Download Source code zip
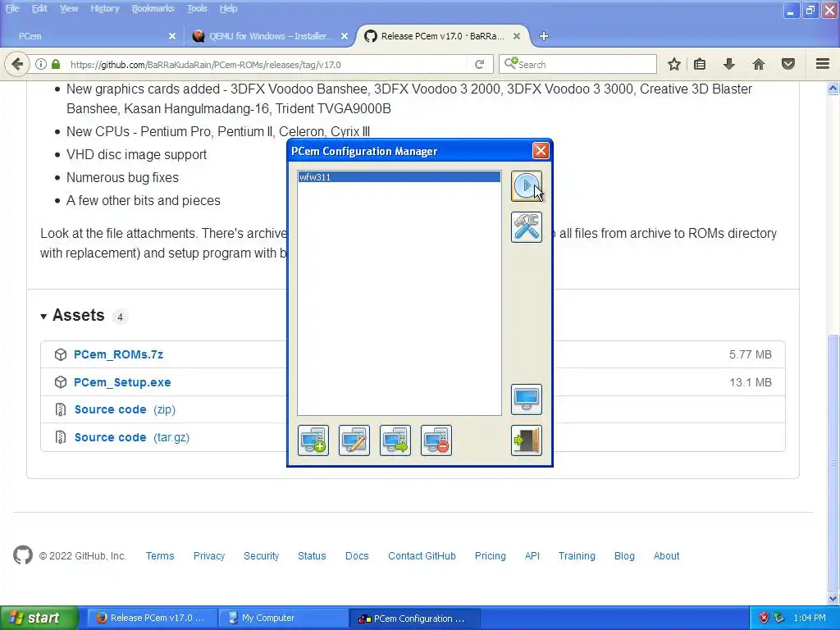840x630 pixels. [x=125, y=410]
